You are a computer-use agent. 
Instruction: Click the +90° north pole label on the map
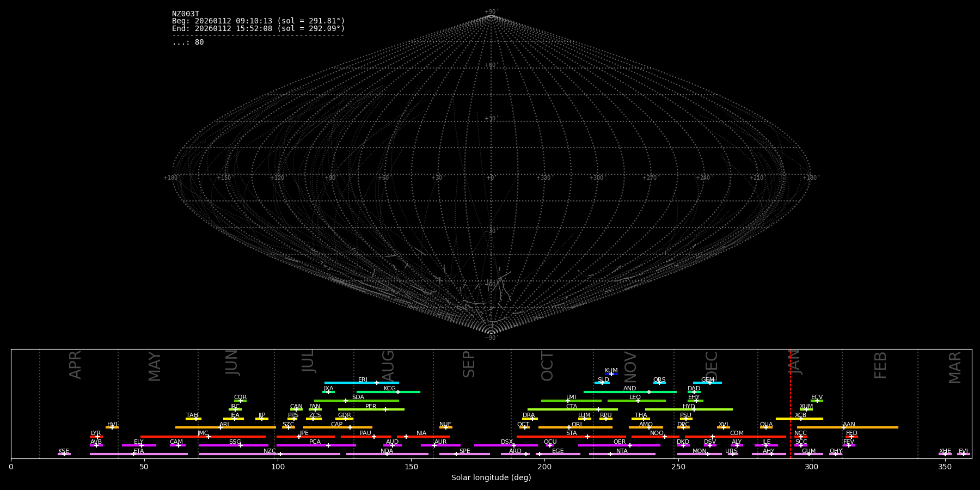pos(491,12)
